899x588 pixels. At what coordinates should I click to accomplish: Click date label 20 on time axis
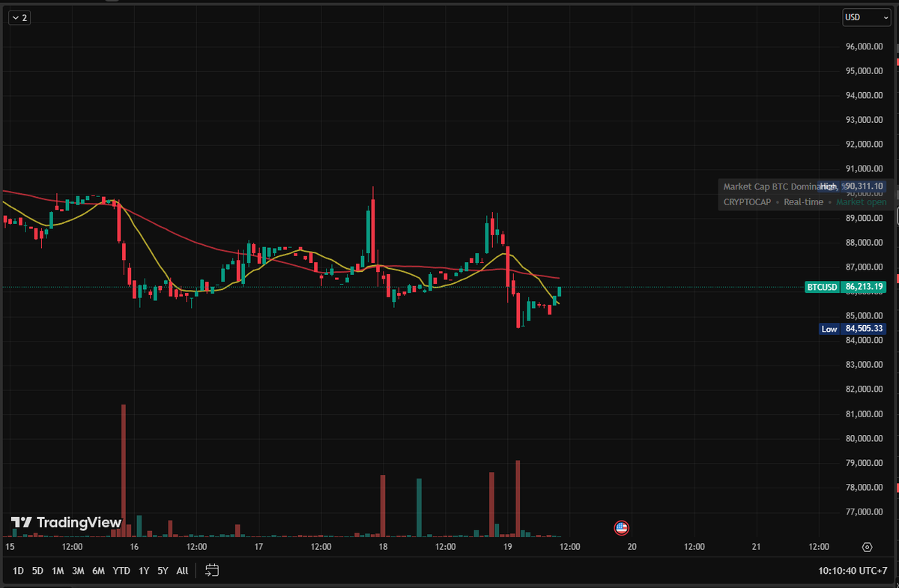[x=632, y=548]
